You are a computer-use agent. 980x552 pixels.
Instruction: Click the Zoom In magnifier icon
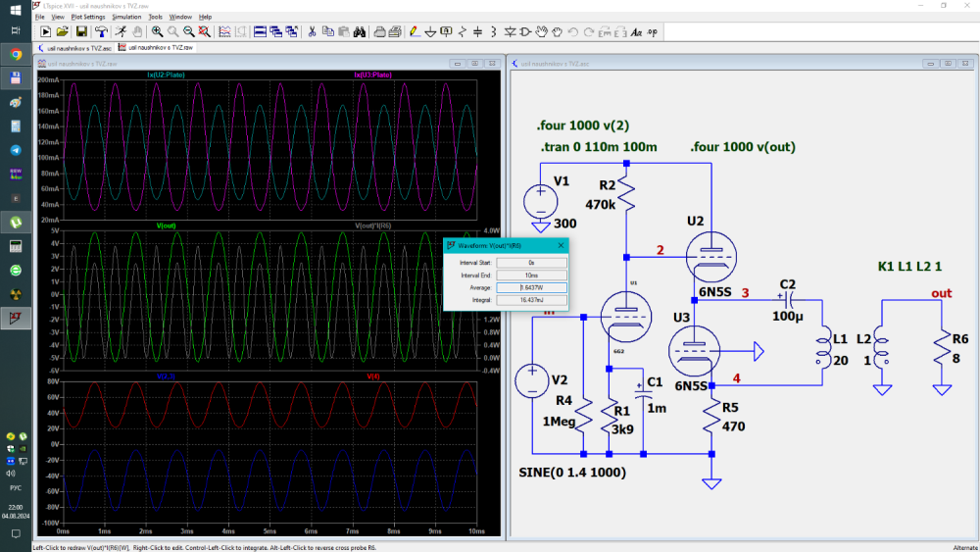click(157, 31)
